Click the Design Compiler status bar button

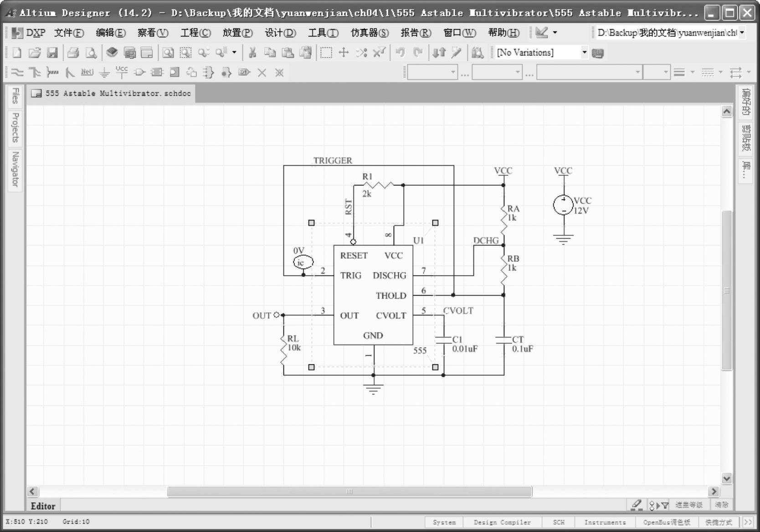click(x=502, y=522)
